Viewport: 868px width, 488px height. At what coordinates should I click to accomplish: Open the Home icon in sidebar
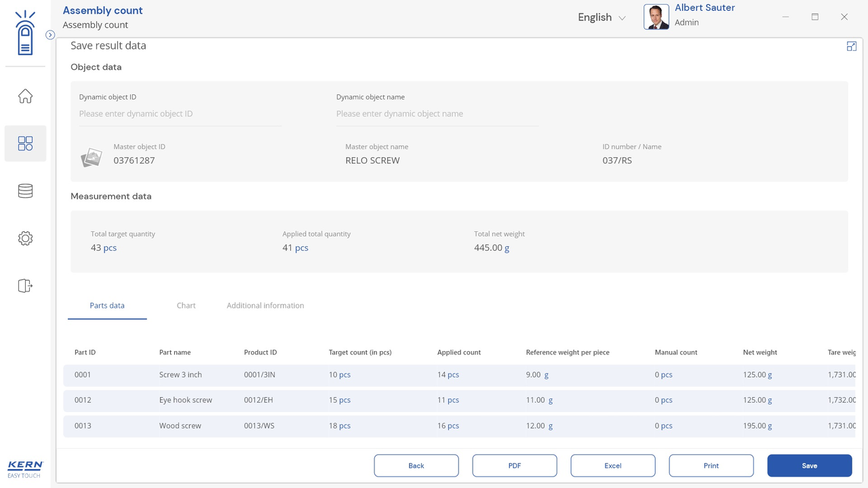click(x=25, y=96)
